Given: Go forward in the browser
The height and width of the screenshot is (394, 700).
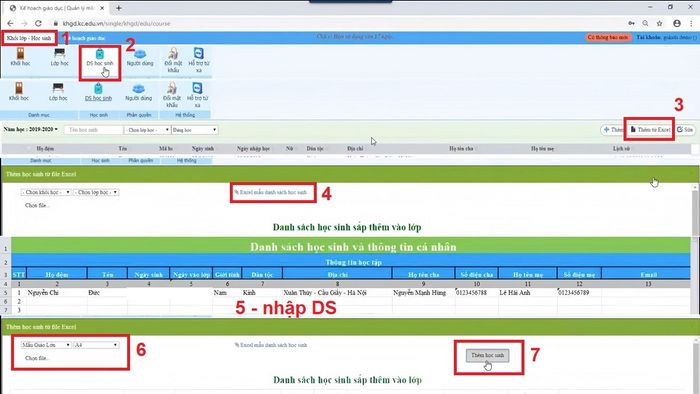Looking at the screenshot, I should tap(24, 23).
